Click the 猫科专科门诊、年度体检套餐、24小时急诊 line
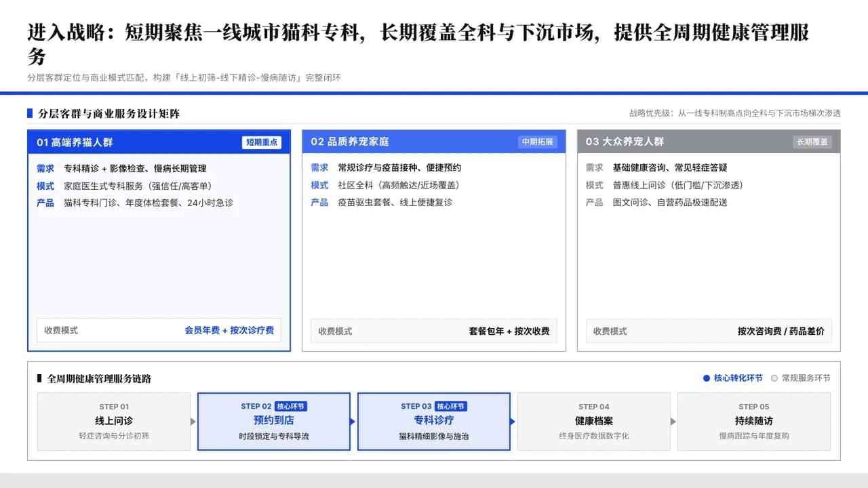The image size is (868, 488). 149,203
